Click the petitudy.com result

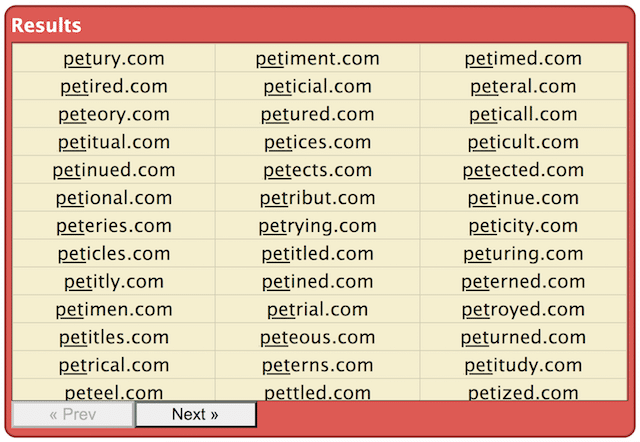pos(523,365)
